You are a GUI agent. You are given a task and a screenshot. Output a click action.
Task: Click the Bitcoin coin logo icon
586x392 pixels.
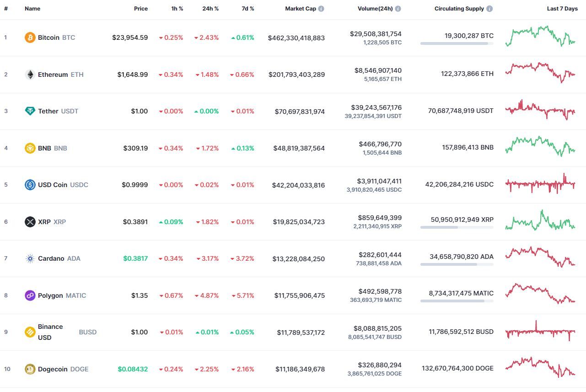[30, 38]
